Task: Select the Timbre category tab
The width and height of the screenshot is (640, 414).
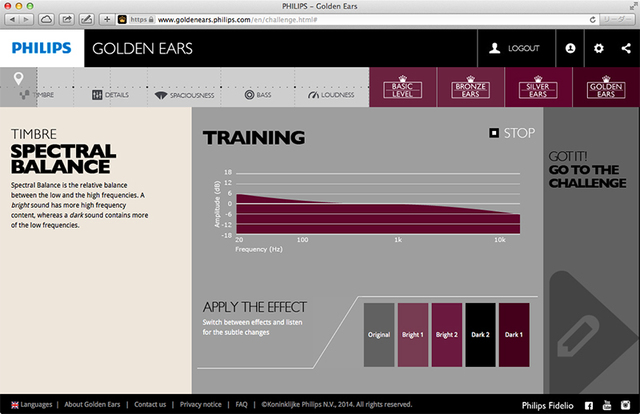Action: point(37,95)
